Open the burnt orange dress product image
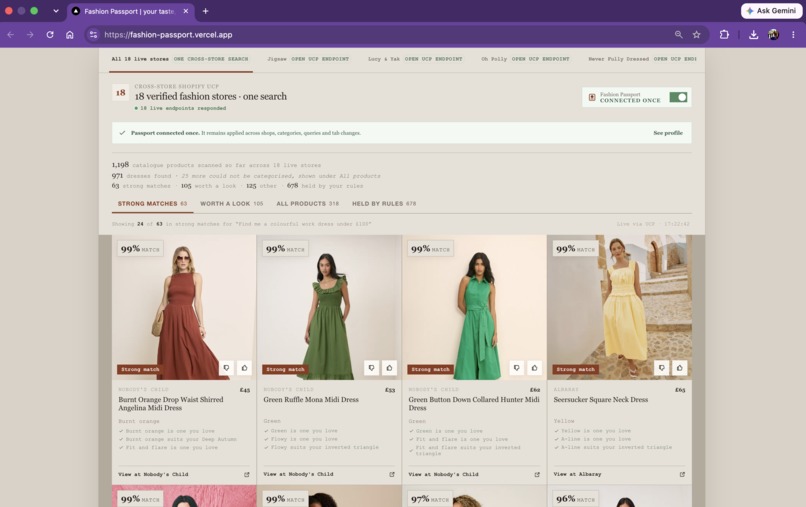This screenshot has width=806, height=507. 184,307
